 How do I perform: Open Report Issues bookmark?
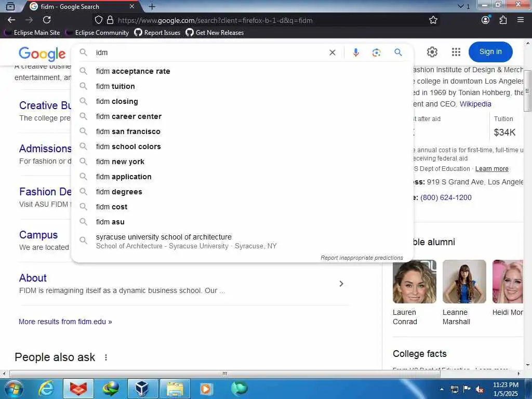point(157,33)
